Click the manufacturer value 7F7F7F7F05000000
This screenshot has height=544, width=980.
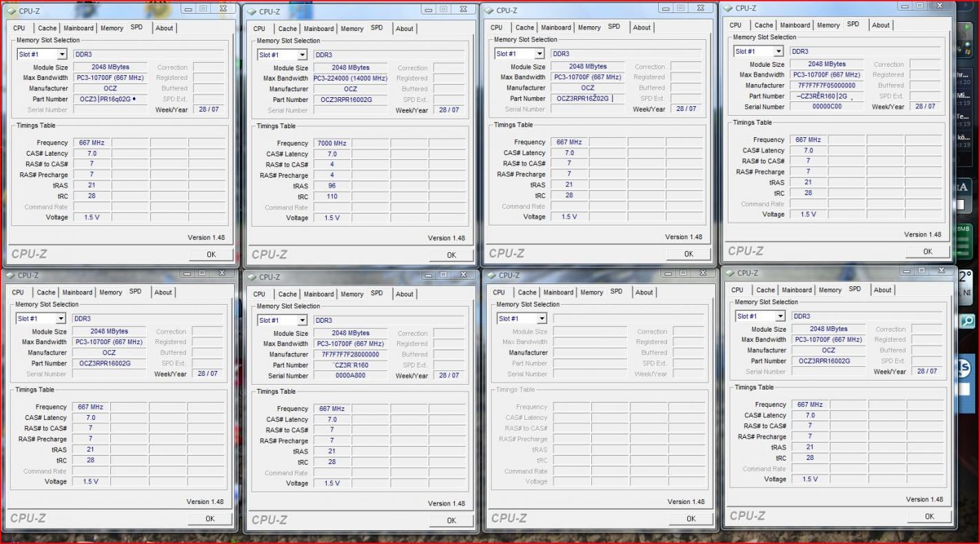pyautogui.click(x=828, y=85)
